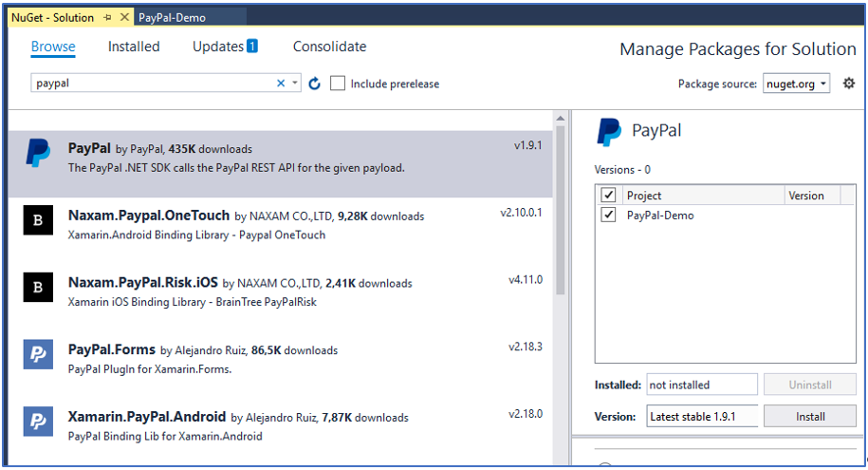Viewport: 868px width, 470px height.
Task: Activate the NuGet - Solution tab
Action: click(52, 18)
